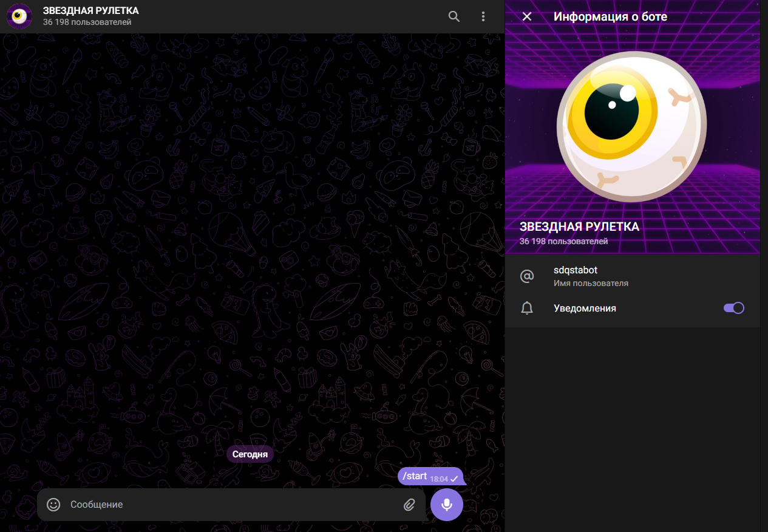Click the small bot avatar in chat header
Image resolution: width=768 pixels, height=532 pixels.
pyautogui.click(x=19, y=16)
